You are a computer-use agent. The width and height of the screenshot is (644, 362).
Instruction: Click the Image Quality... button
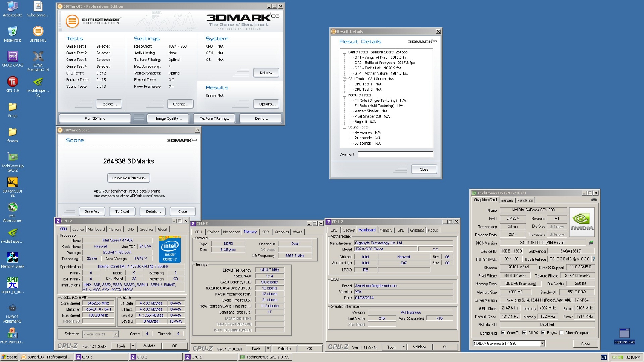(169, 118)
